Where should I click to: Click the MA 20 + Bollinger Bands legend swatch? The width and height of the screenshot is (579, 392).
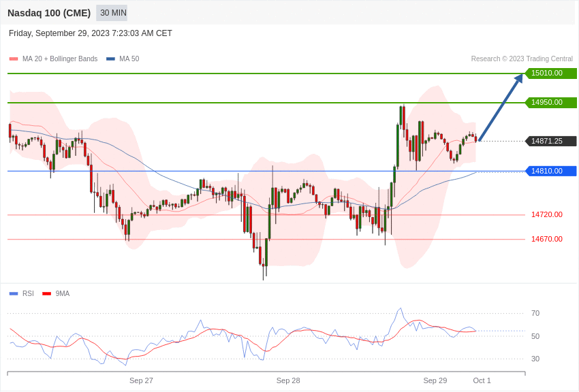pos(14,59)
